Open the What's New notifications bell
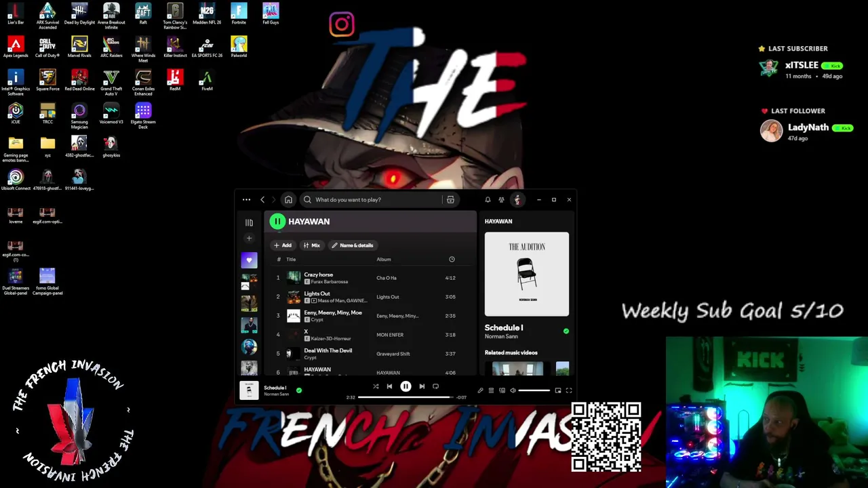 click(488, 200)
